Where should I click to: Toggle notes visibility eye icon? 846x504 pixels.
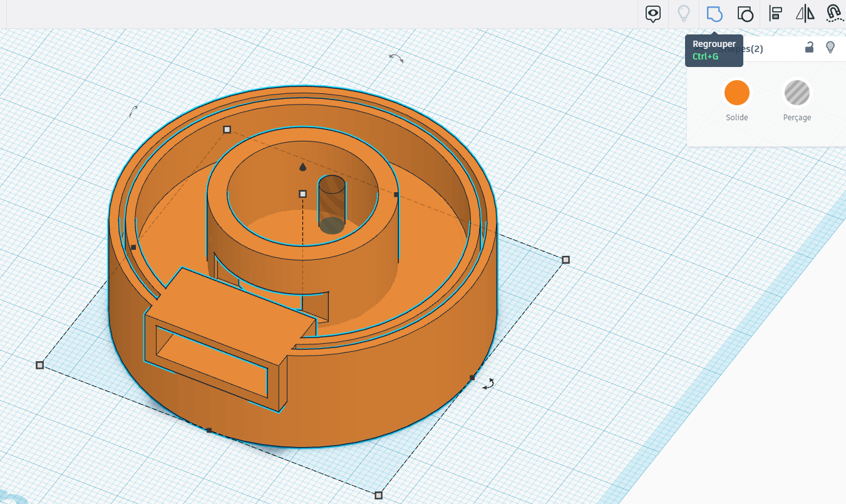[x=653, y=13]
